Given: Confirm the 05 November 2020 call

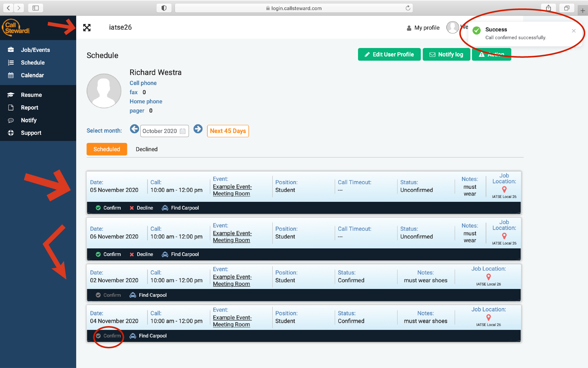Looking at the screenshot, I should 108,208.
